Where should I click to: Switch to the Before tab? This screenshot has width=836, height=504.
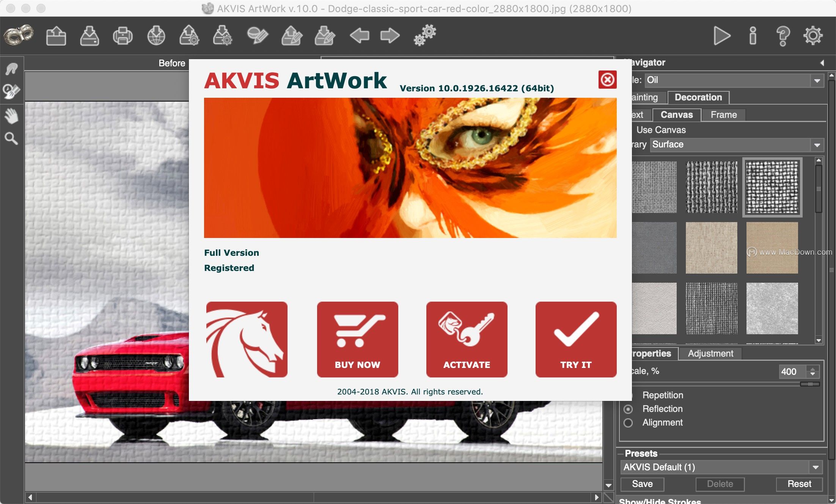(x=171, y=63)
